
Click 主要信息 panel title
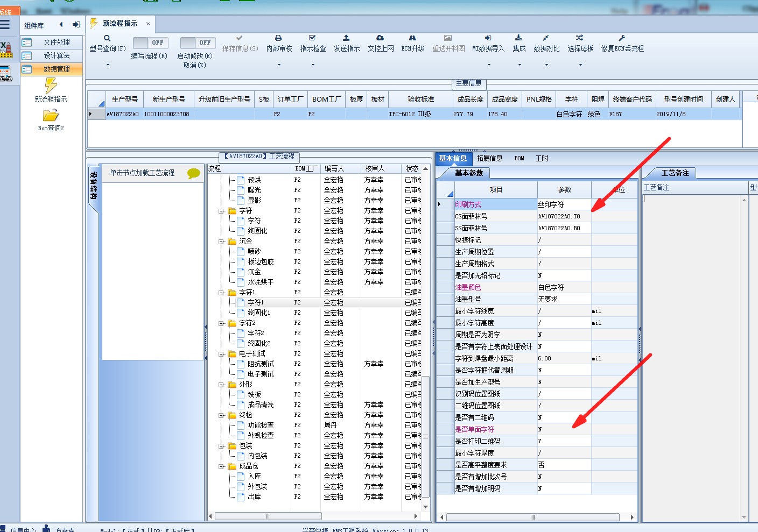[x=468, y=83]
